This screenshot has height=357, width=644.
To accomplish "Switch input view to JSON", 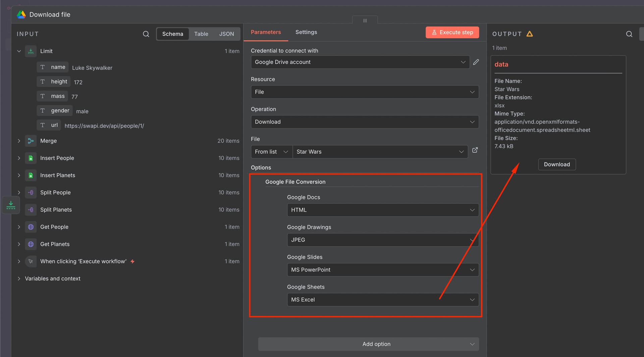I will (226, 34).
